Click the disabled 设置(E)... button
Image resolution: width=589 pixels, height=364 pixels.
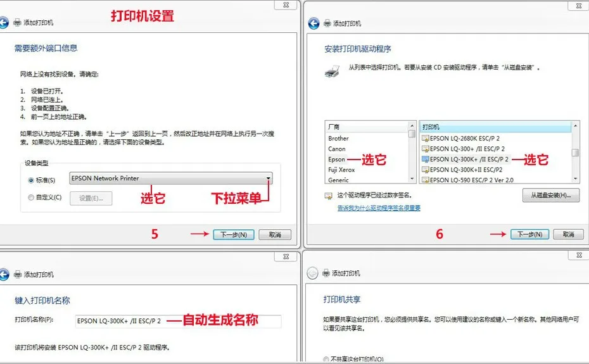click(91, 198)
